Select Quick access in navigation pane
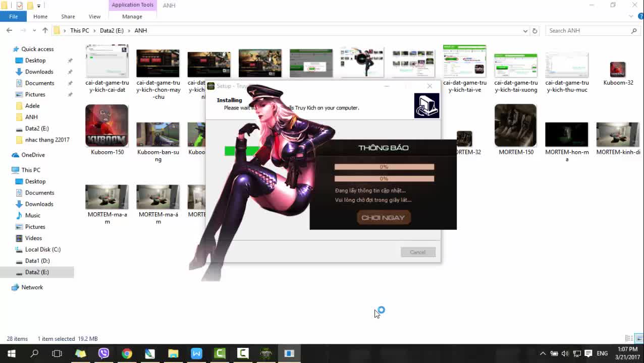This screenshot has width=644, height=363. click(37, 49)
